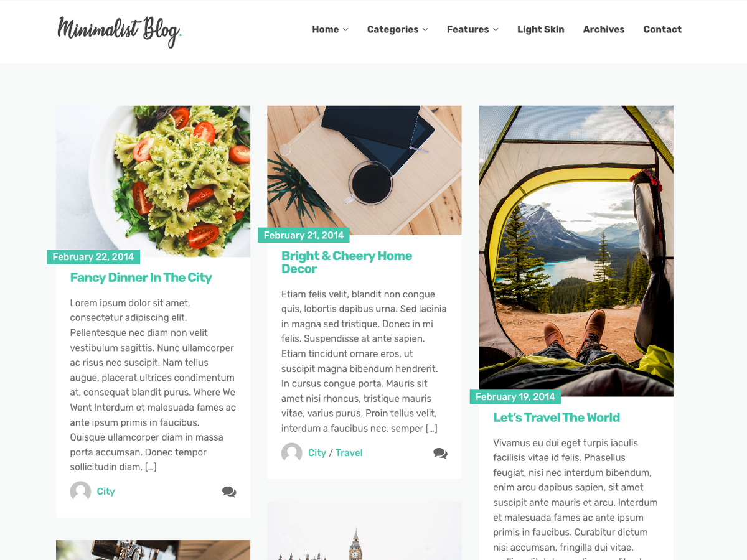Open comments icon on Bright & Cheery post
747x560 pixels.
pyautogui.click(x=440, y=453)
